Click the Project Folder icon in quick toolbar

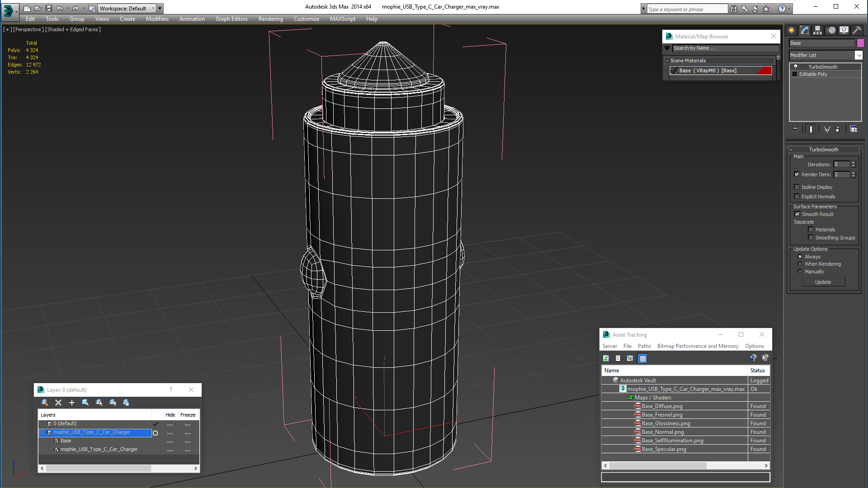[x=92, y=8]
